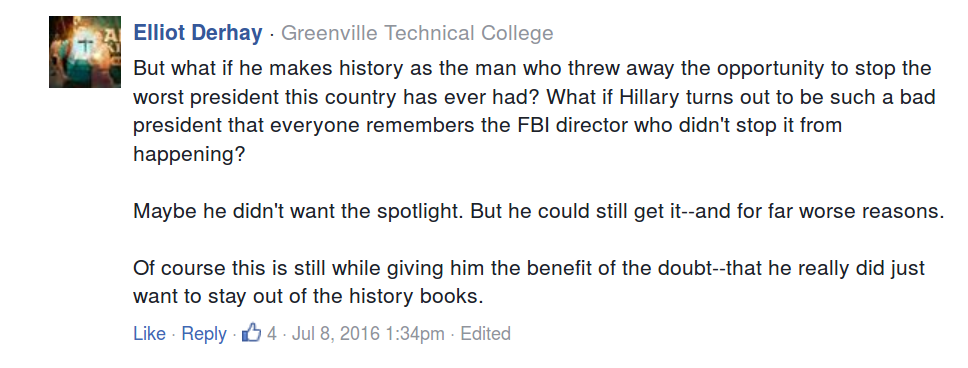Like Elliot Derhay's comment

coord(149,333)
